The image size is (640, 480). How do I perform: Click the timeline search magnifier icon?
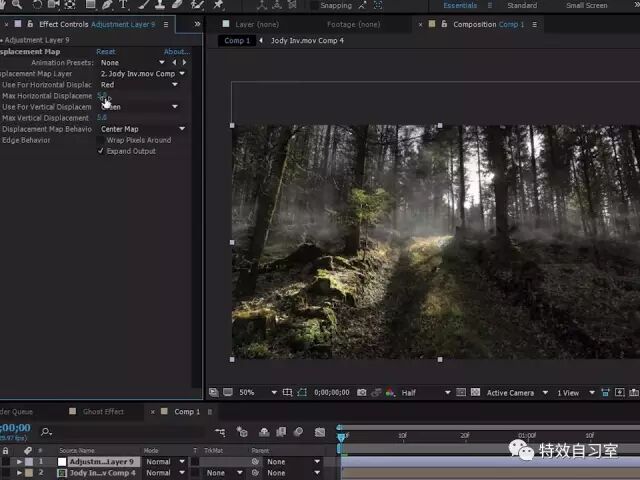[46, 432]
